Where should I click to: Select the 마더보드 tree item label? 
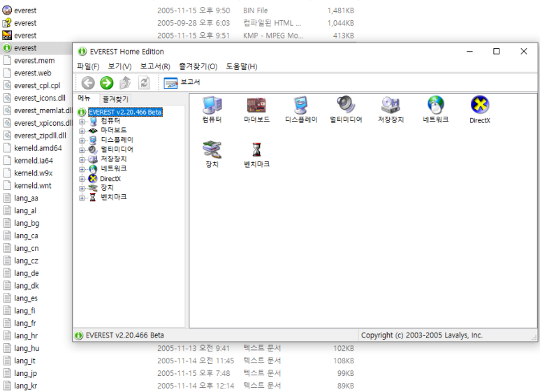coord(114,130)
